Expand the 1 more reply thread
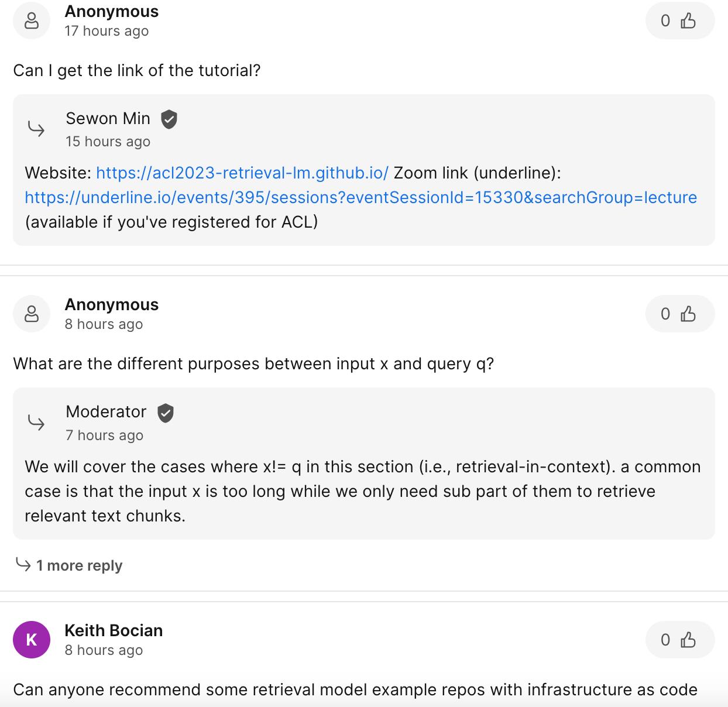The width and height of the screenshot is (728, 707). click(x=79, y=565)
